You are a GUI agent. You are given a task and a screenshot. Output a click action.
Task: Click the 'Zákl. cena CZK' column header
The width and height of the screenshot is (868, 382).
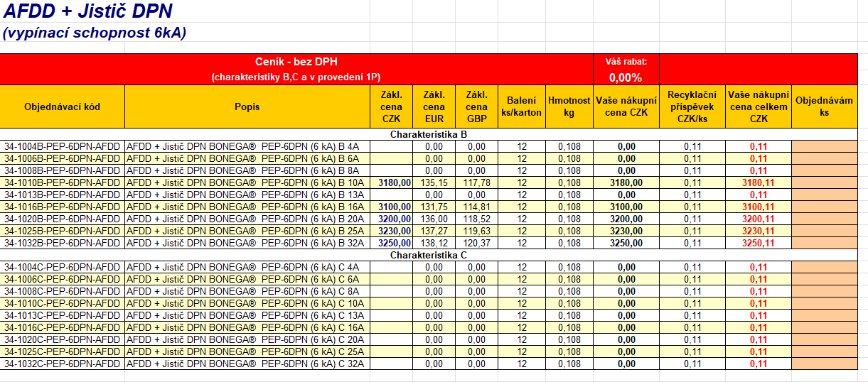[391, 107]
